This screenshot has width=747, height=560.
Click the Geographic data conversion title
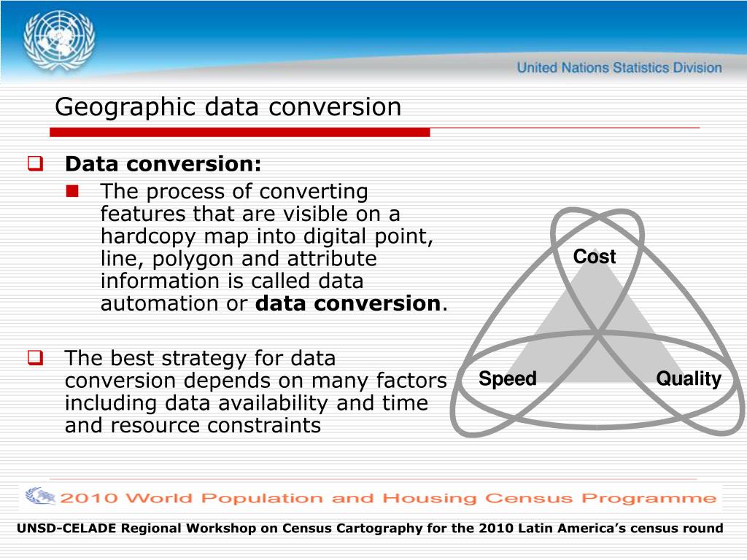228,107
